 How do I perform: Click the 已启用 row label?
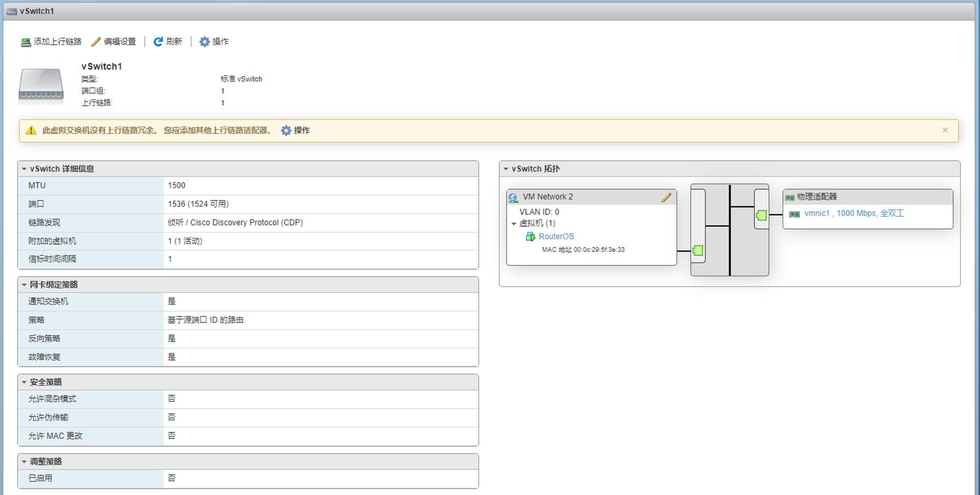40,478
